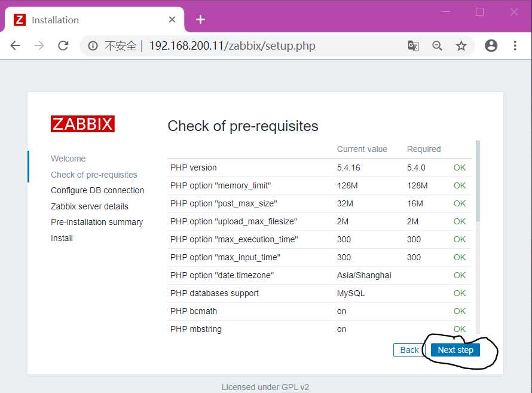Viewport: 532px width, 393px height.
Task: Click the address bar URL
Action: pyautogui.click(x=233, y=45)
